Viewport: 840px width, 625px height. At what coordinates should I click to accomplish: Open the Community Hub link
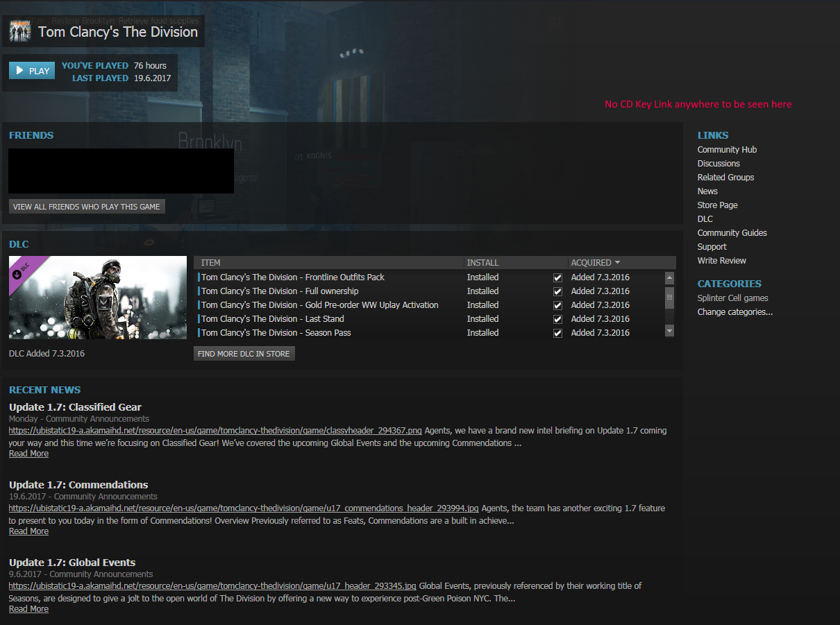tap(727, 150)
